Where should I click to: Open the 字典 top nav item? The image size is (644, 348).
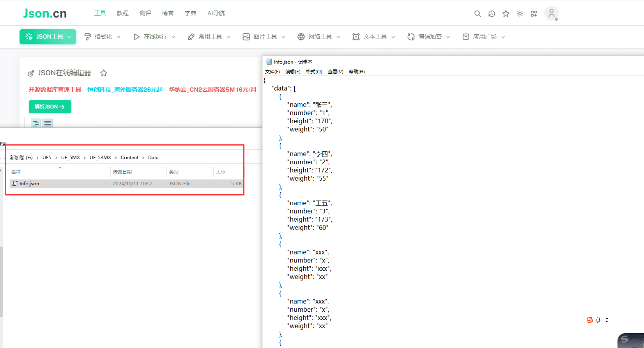coord(191,13)
